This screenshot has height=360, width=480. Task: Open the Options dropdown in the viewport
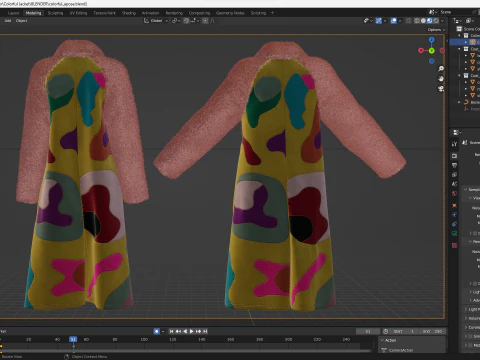(436, 30)
